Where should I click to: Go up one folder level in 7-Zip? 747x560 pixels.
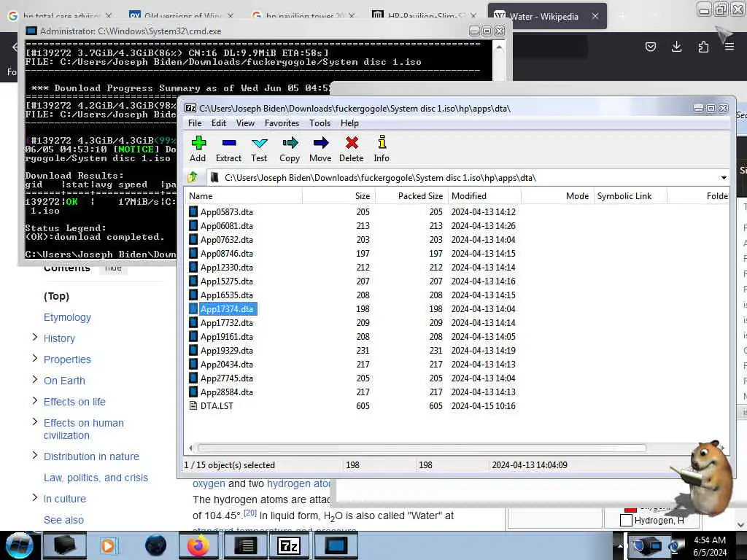(x=193, y=178)
